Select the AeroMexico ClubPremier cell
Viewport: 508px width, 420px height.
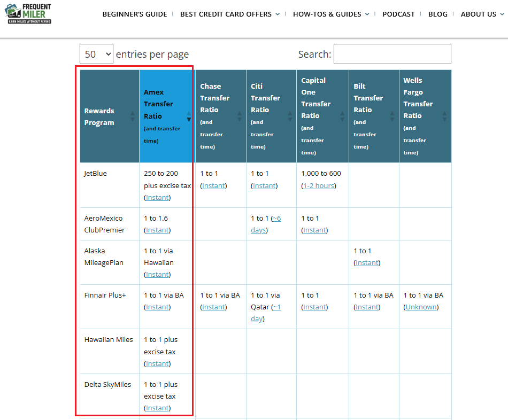click(110, 224)
